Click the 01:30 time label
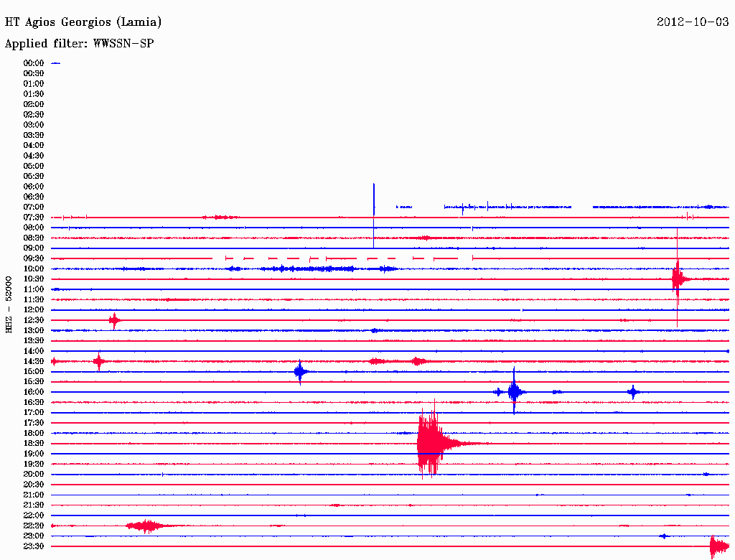 tap(34, 94)
